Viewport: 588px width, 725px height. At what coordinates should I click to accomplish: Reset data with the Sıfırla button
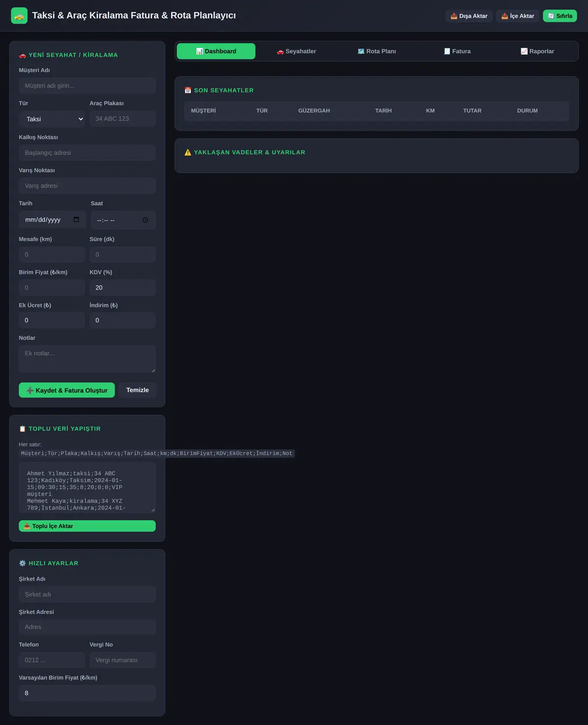(x=560, y=16)
